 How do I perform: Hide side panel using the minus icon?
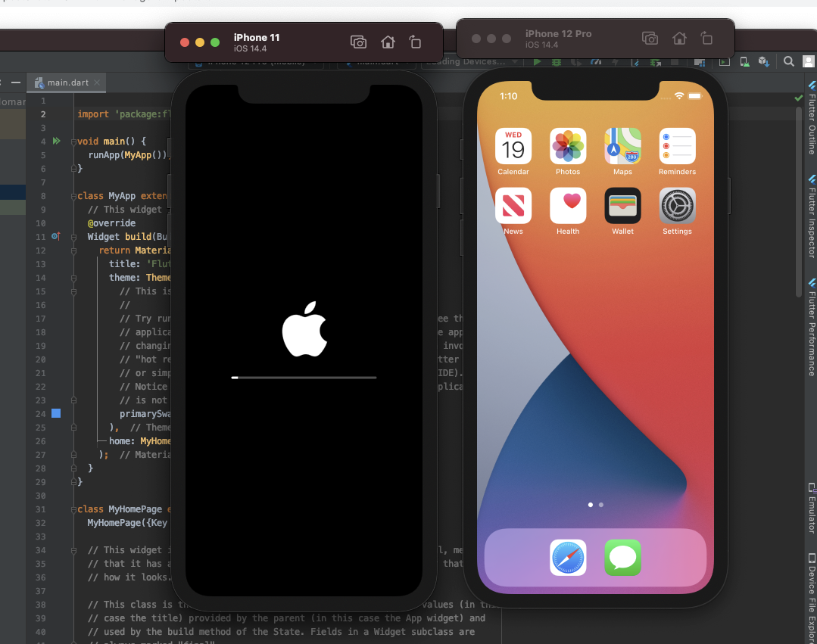16,82
